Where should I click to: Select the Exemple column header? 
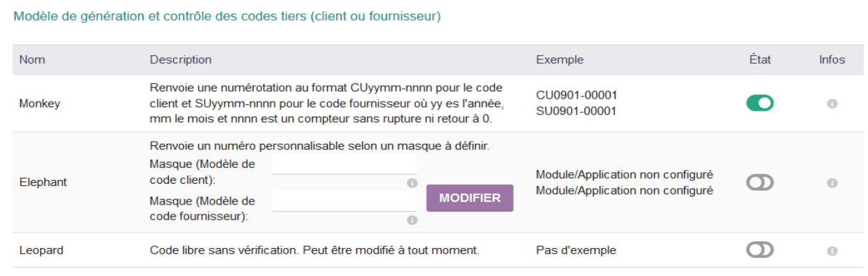560,60
